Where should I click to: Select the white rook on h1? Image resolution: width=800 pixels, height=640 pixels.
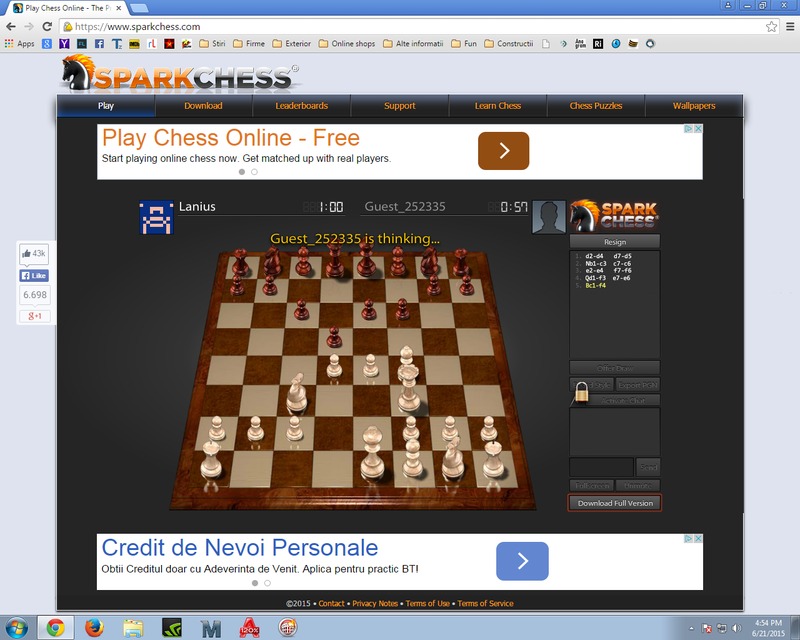(493, 459)
